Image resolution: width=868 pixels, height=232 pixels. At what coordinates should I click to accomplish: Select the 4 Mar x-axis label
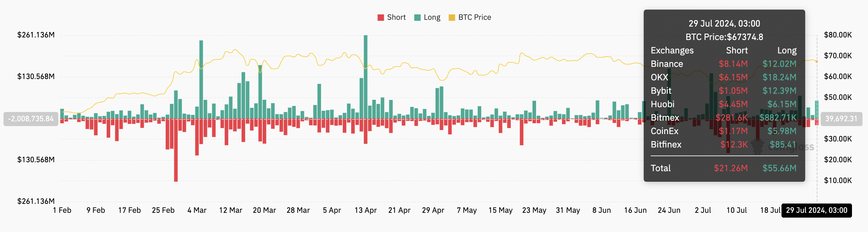point(197,211)
